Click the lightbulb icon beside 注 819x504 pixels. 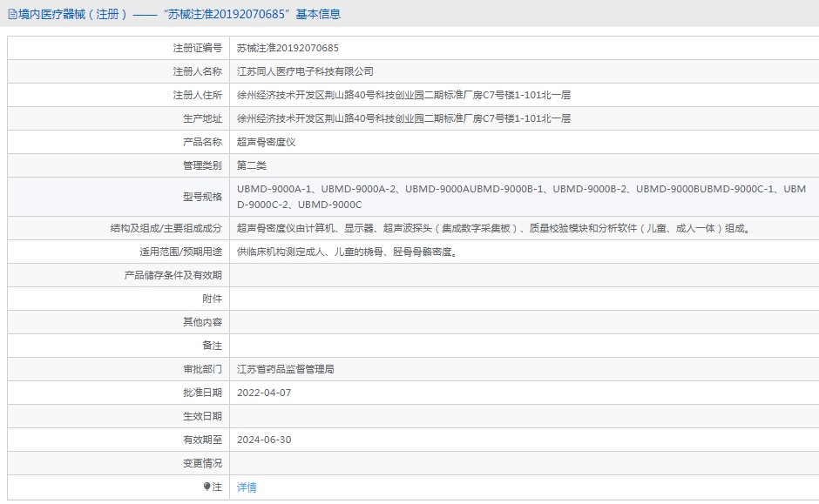coord(206,487)
